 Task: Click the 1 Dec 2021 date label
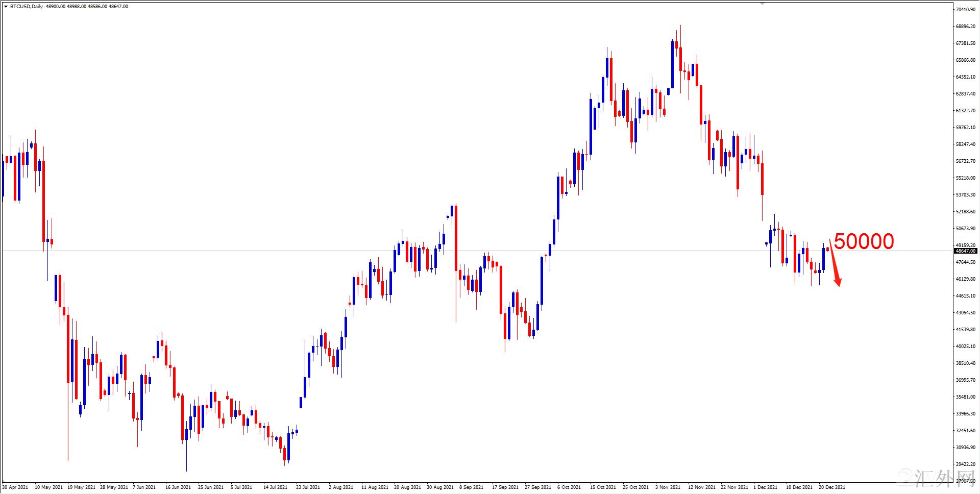pyautogui.click(x=766, y=487)
